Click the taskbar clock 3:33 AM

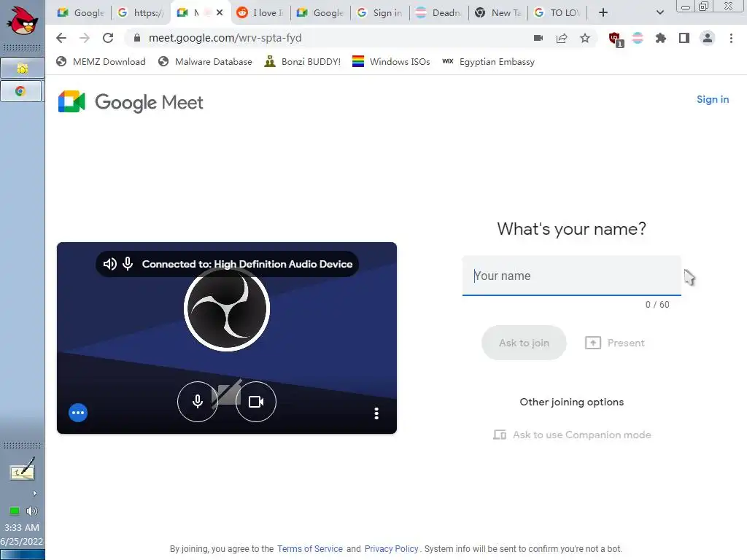(22, 528)
